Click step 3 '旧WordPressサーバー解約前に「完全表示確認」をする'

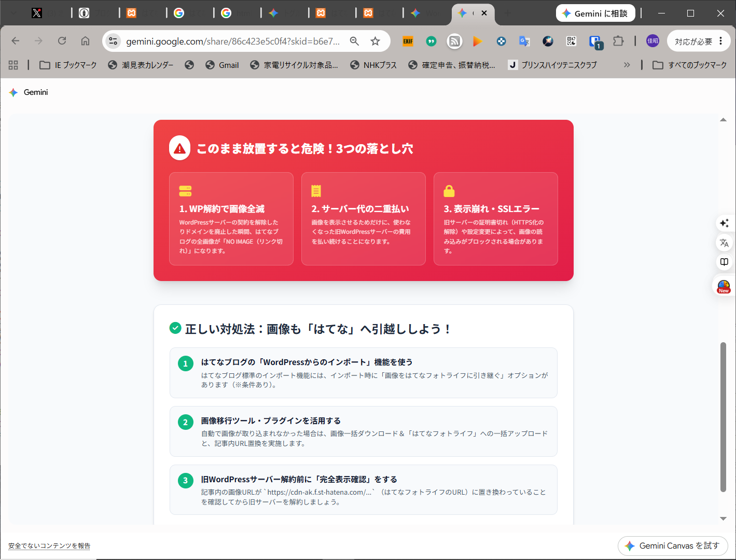[x=364, y=490]
